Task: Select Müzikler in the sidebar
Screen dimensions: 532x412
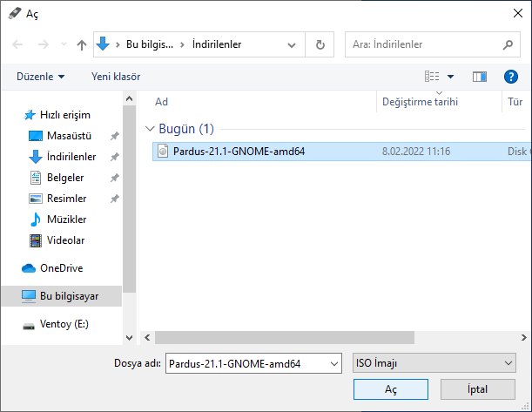Action: pos(65,219)
